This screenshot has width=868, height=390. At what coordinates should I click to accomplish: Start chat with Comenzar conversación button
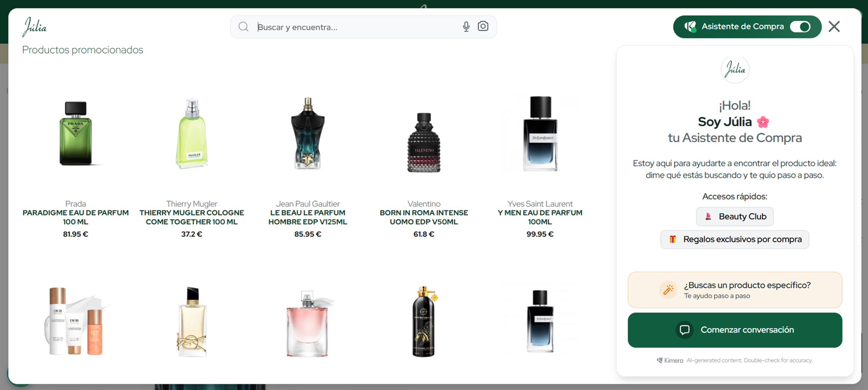(x=735, y=330)
